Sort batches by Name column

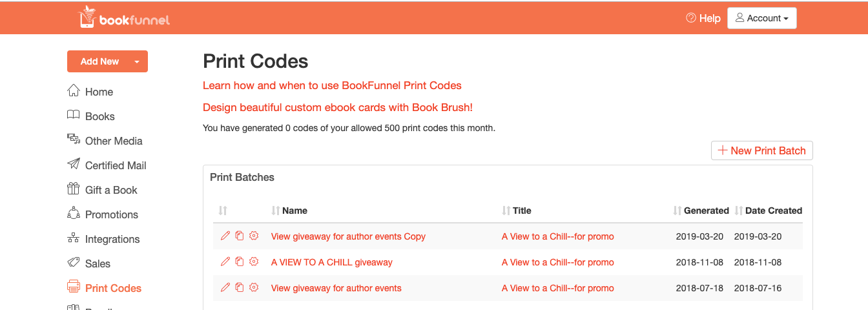[x=294, y=211]
